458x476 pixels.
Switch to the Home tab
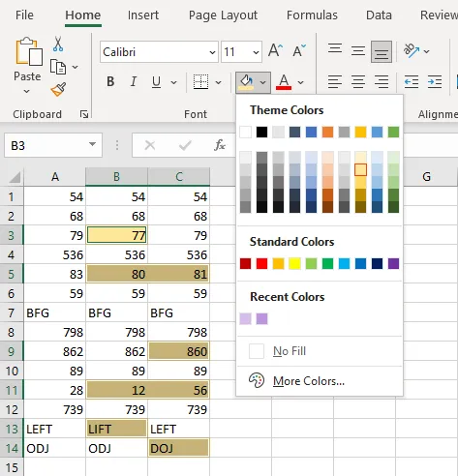[83, 15]
